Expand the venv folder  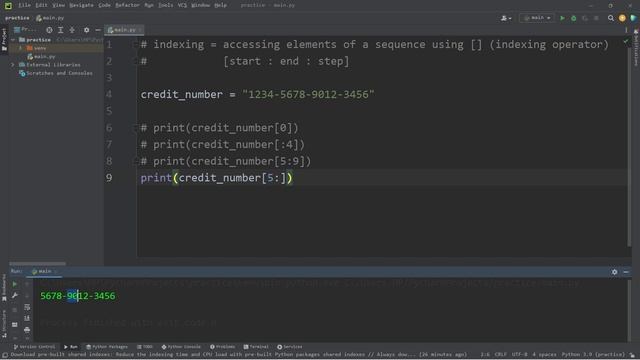(20, 48)
